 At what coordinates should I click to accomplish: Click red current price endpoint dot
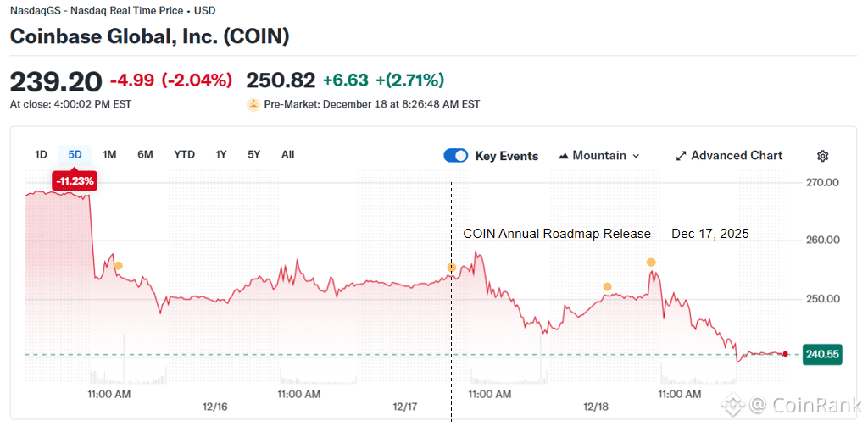click(x=786, y=354)
